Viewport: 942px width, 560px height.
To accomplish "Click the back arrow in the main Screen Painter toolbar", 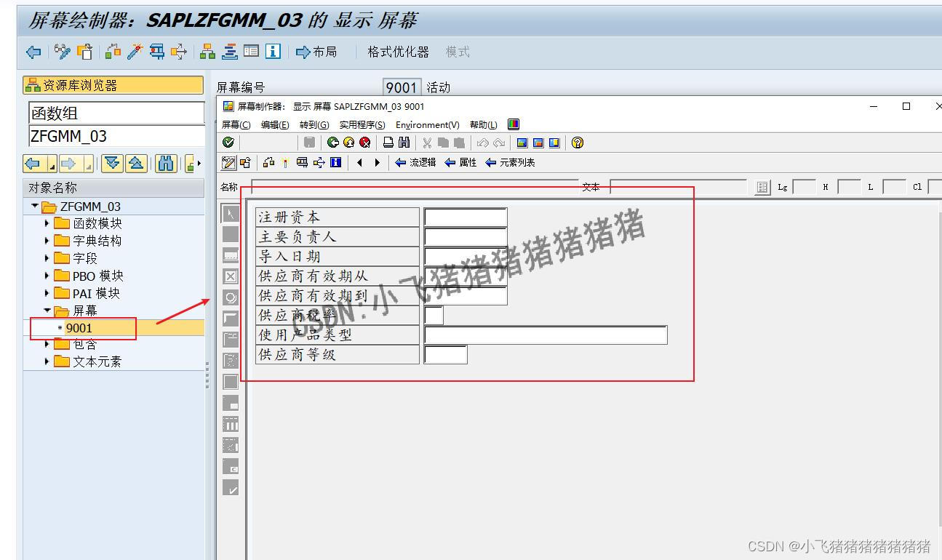I will pyautogui.click(x=33, y=52).
